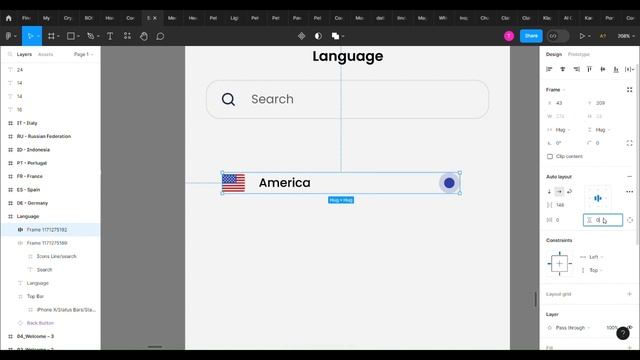Go to the Home tab icon
The width and height of the screenshot is (640, 360).
(9, 18)
